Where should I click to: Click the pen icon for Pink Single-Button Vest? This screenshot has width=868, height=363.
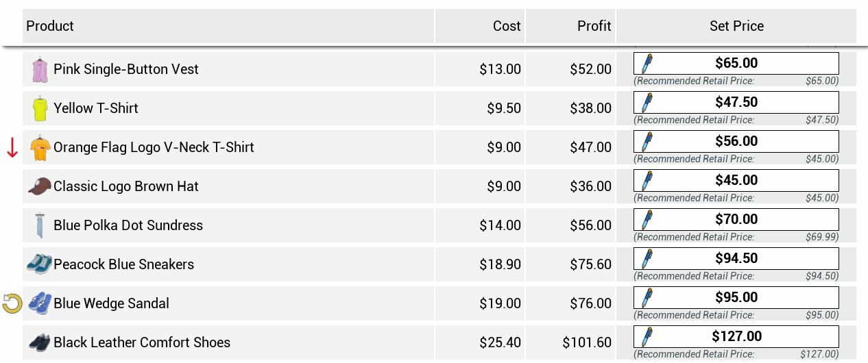pos(646,64)
